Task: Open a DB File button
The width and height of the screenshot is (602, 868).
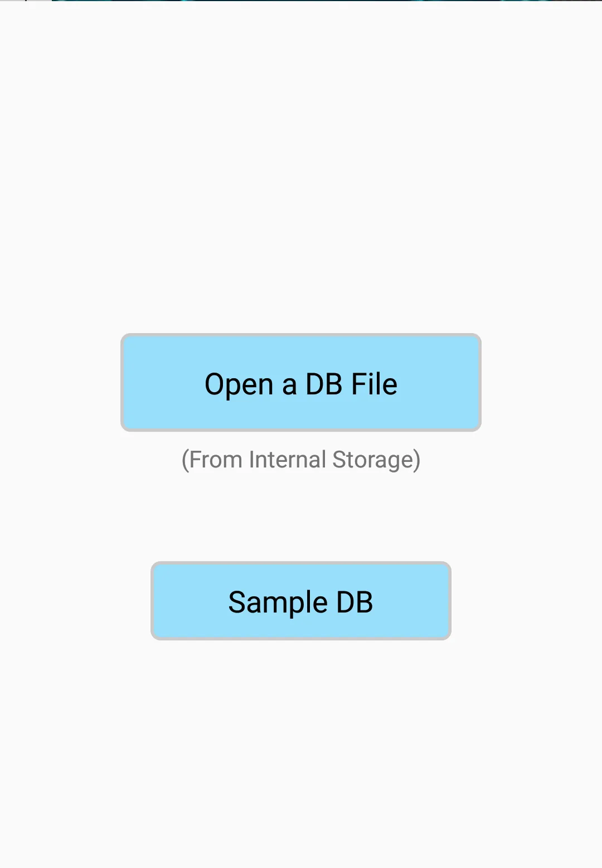Action: click(301, 383)
